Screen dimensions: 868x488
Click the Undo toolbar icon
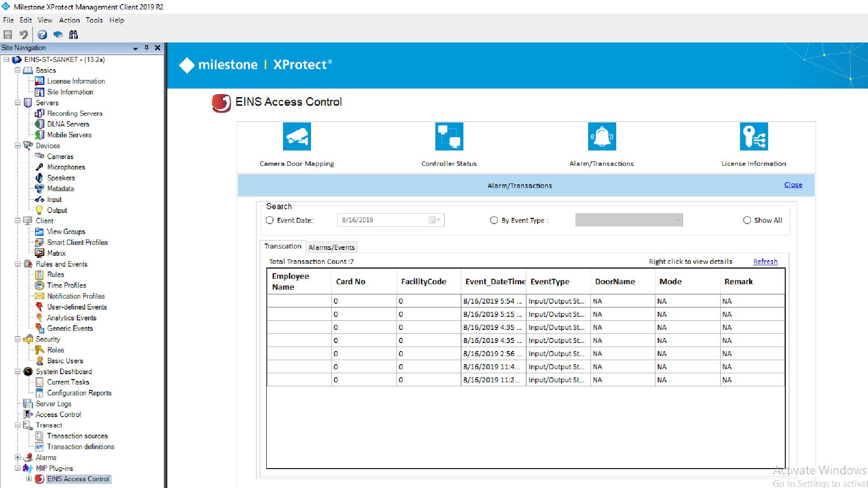pos(24,34)
